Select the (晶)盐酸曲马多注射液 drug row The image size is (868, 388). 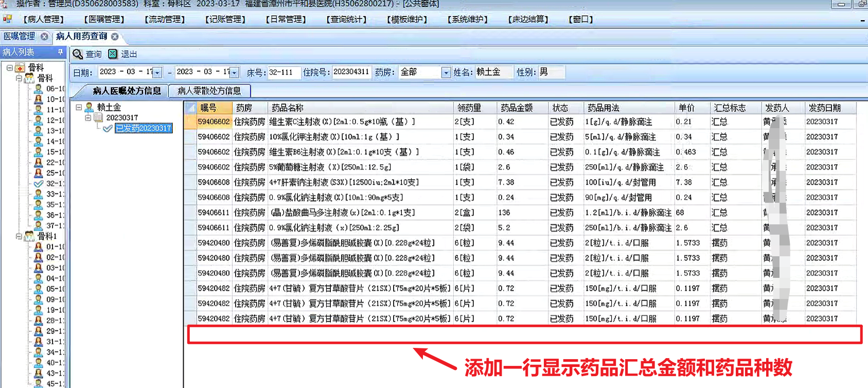point(520,213)
